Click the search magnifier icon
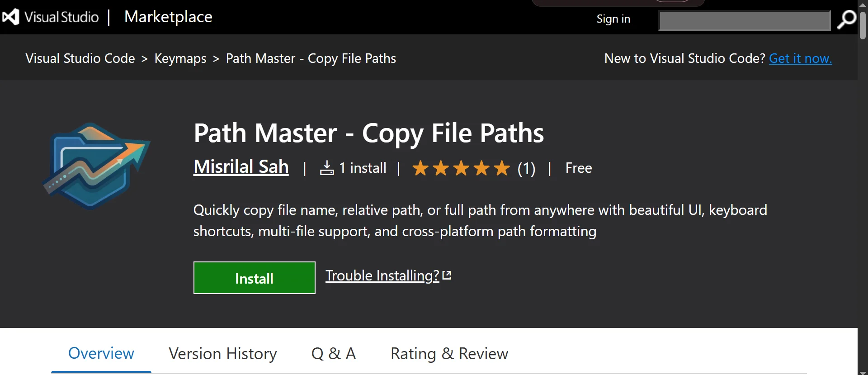 846,20
